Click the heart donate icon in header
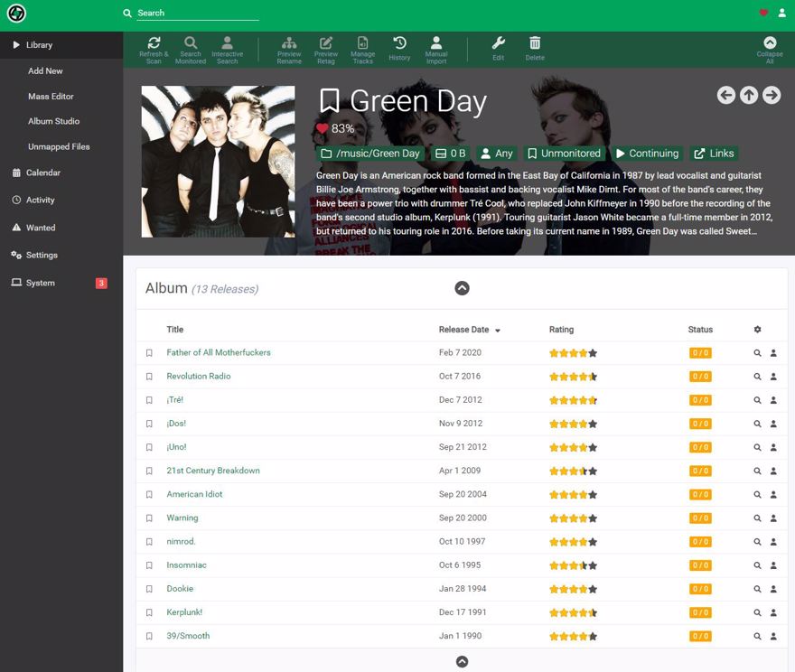This screenshot has height=672, width=795. (763, 13)
